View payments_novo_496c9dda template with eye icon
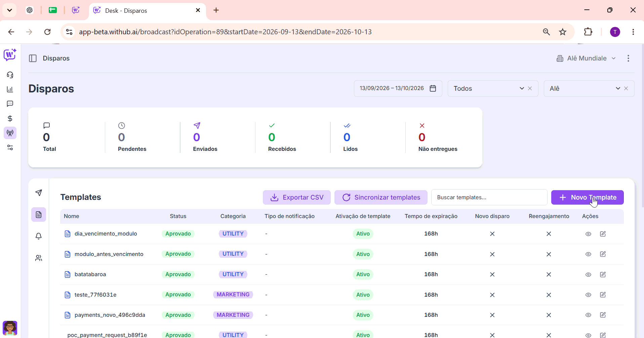644x338 pixels. 588,315
